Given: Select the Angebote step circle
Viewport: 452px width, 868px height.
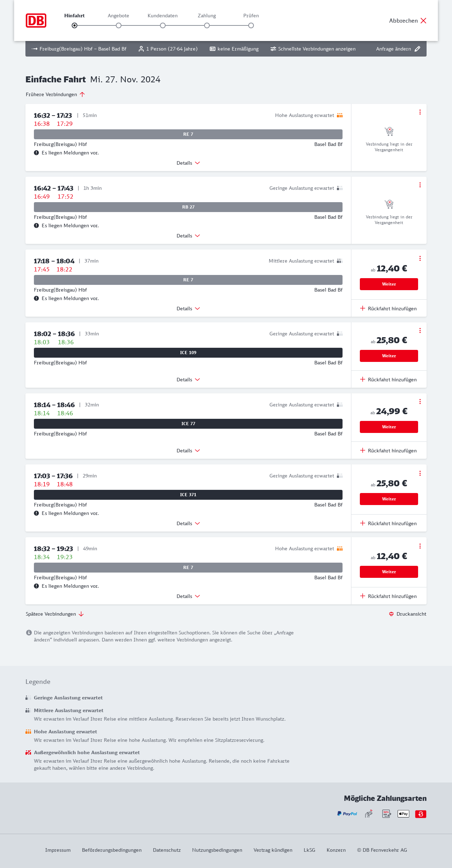Looking at the screenshot, I should click(x=119, y=25).
